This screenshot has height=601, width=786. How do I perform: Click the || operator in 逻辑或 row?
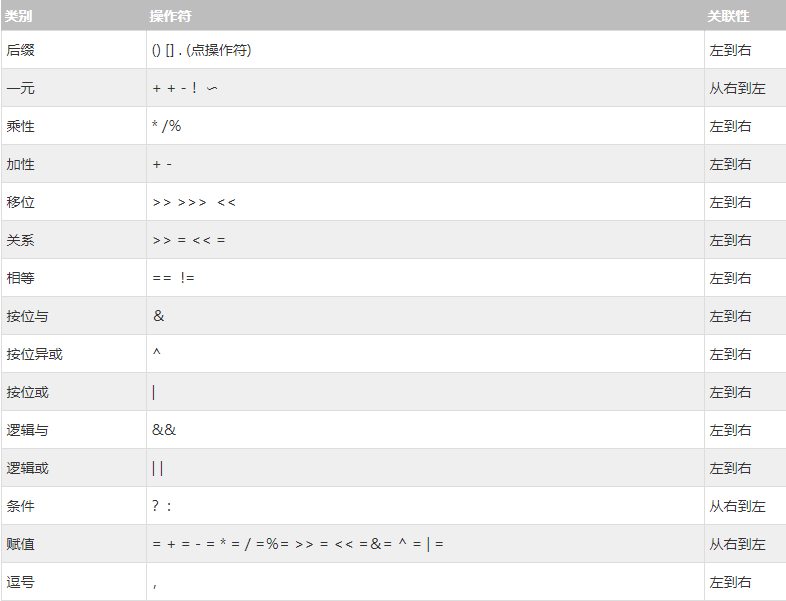[x=157, y=468]
